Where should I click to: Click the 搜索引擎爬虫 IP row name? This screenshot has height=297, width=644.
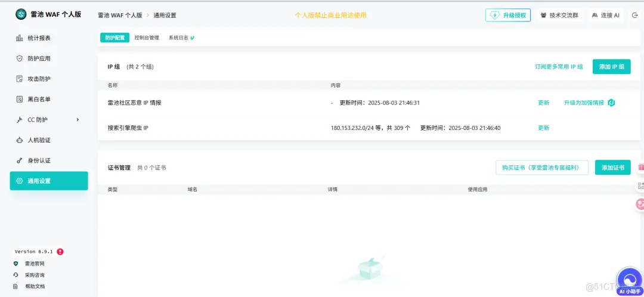(128, 128)
